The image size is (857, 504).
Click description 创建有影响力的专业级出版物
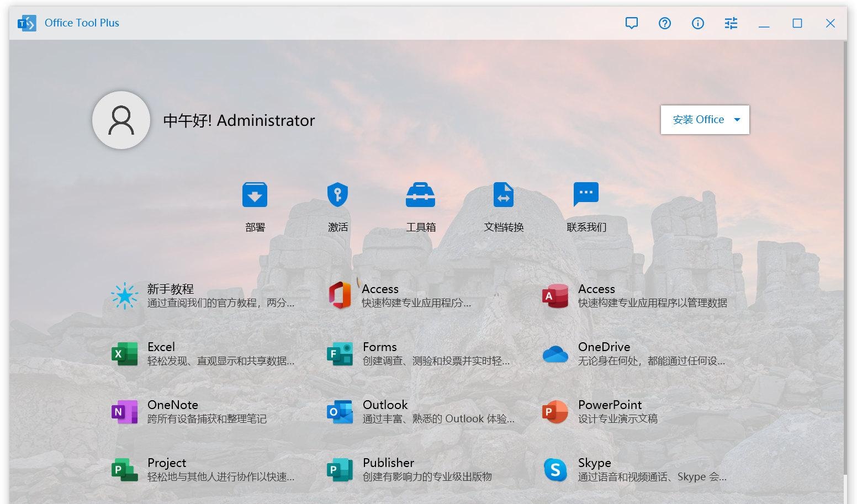coord(427,477)
